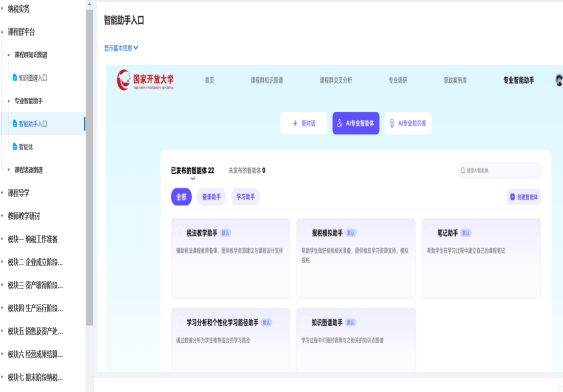Image resolution: width=563 pixels, height=392 pixels.
Task: Expand the 显示基本信息 dropdown
Action: (121, 48)
